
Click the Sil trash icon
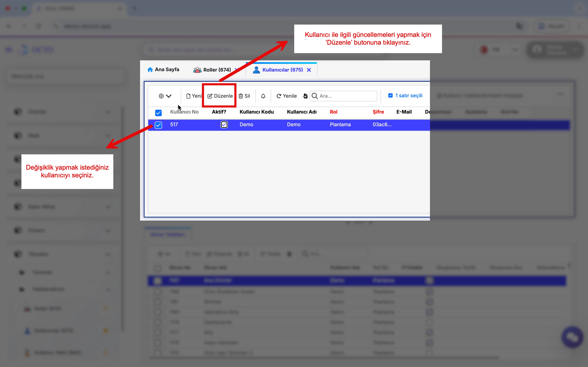tap(241, 96)
